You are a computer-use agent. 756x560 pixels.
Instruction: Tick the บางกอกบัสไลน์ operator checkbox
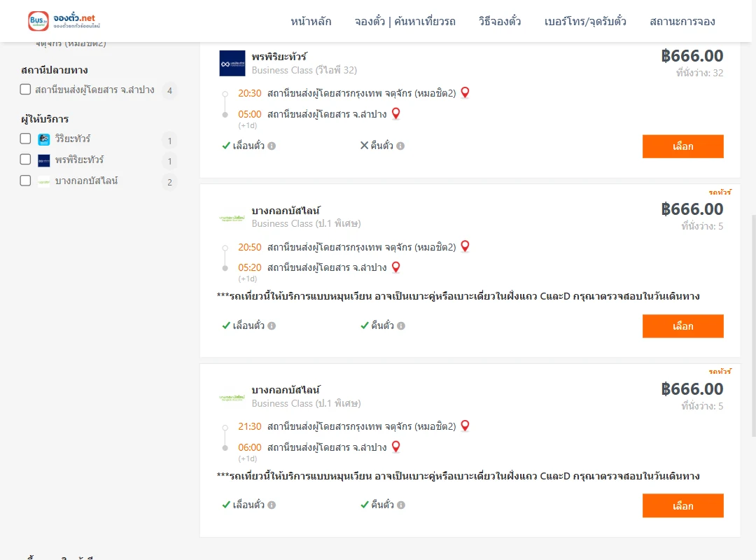26,181
